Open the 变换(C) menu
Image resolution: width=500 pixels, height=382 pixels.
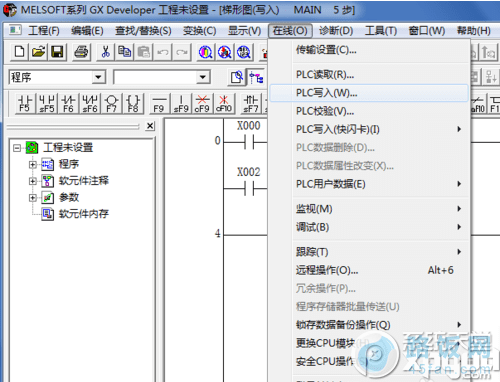coord(200,31)
